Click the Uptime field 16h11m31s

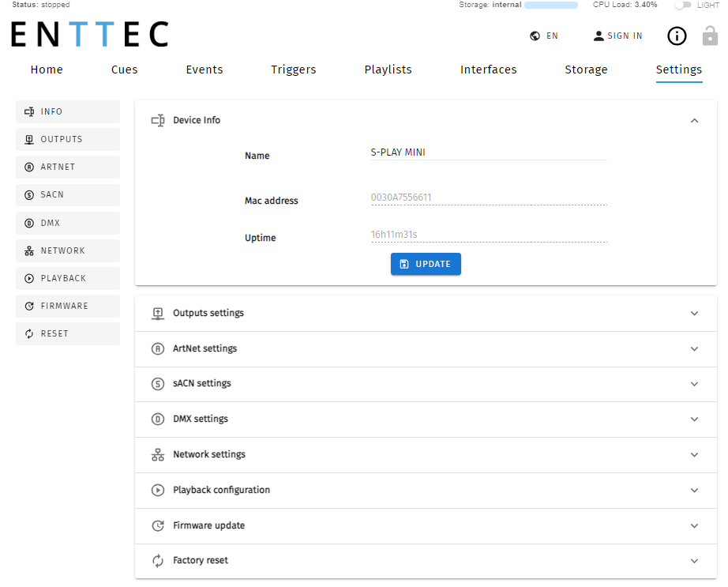click(489, 235)
